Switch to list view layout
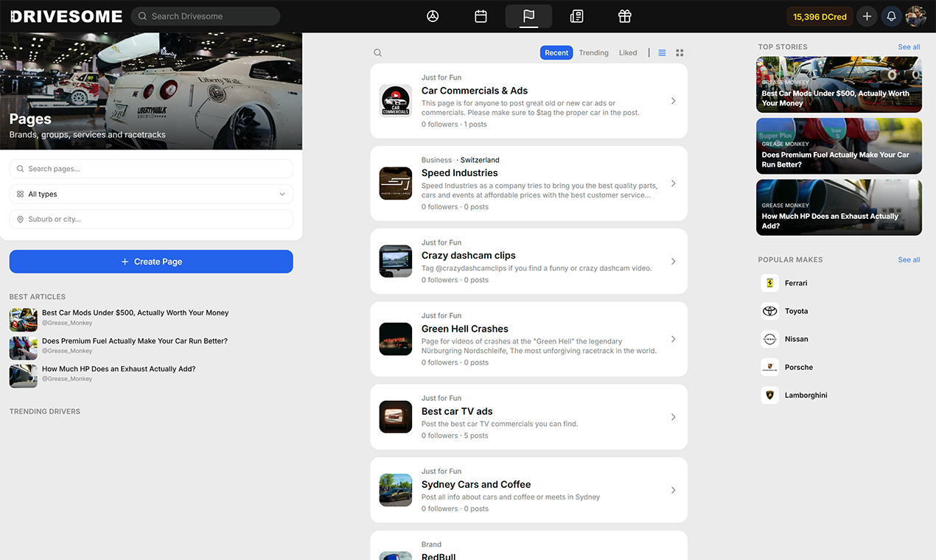Screen dimensions: 936x560 click(x=662, y=53)
